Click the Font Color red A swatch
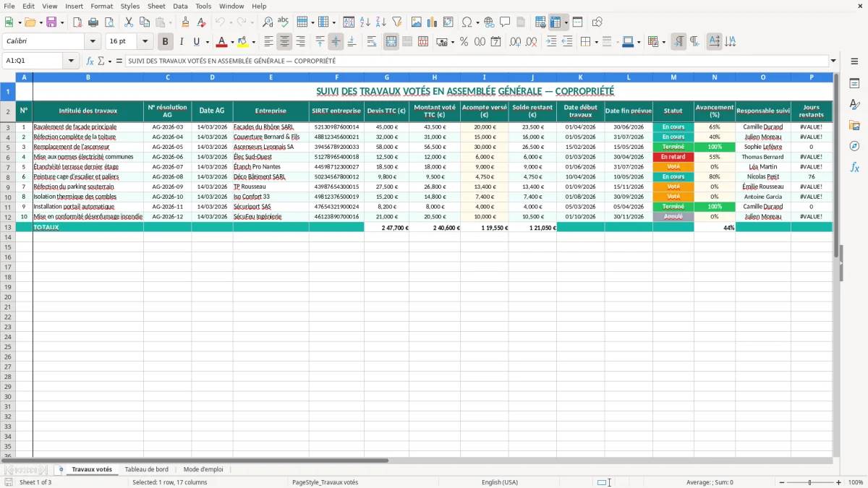868x488 pixels. point(222,42)
